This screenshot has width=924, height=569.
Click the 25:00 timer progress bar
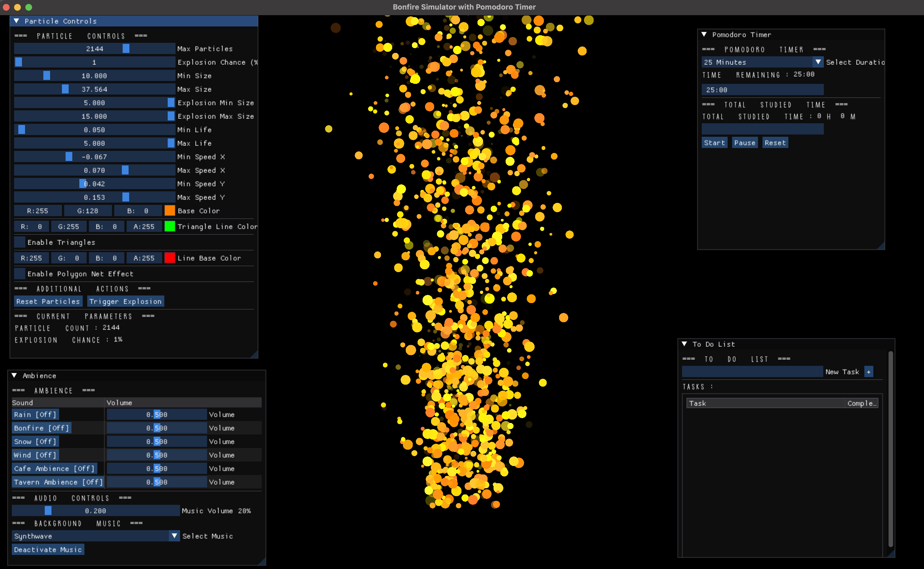pos(762,89)
